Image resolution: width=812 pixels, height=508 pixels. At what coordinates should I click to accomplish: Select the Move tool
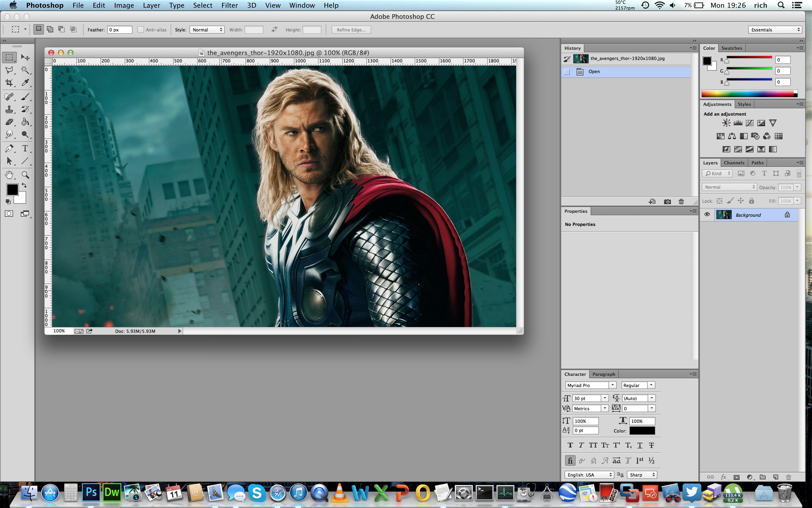click(x=25, y=58)
